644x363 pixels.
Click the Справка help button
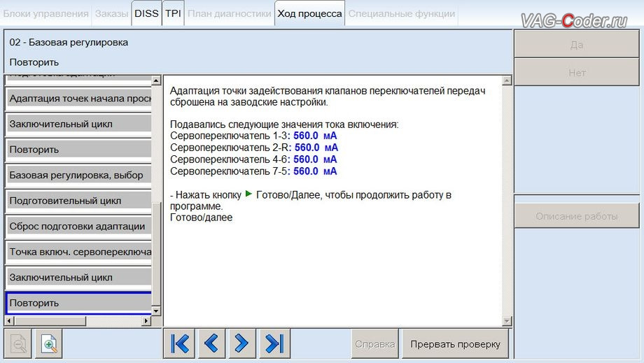point(375,343)
